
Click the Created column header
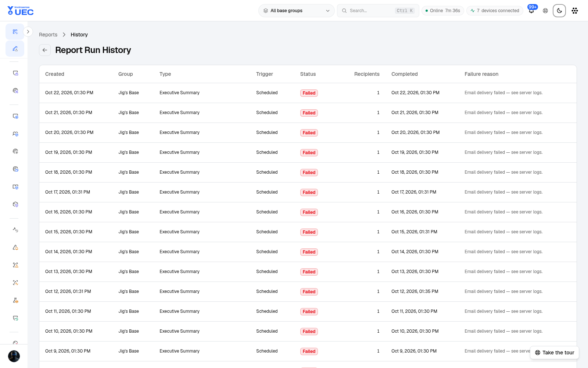55,74
